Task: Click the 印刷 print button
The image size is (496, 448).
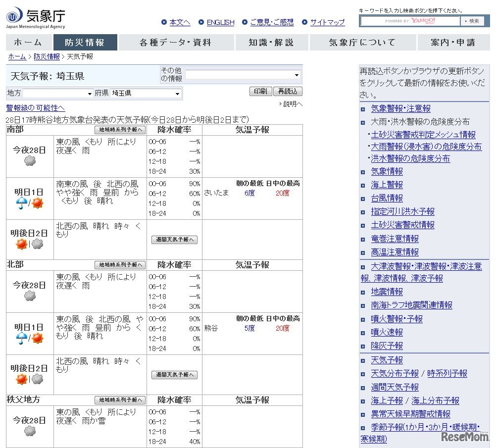Action: (260, 92)
